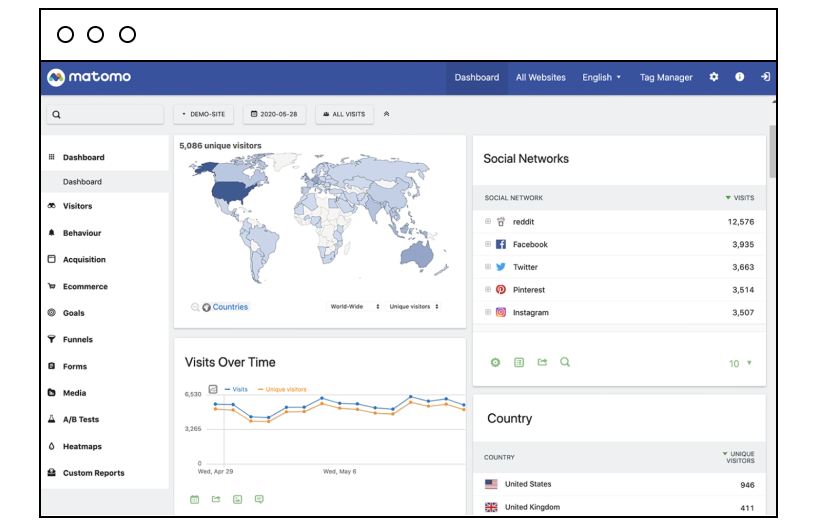Open the 2020-05-28 date picker

tap(274, 114)
